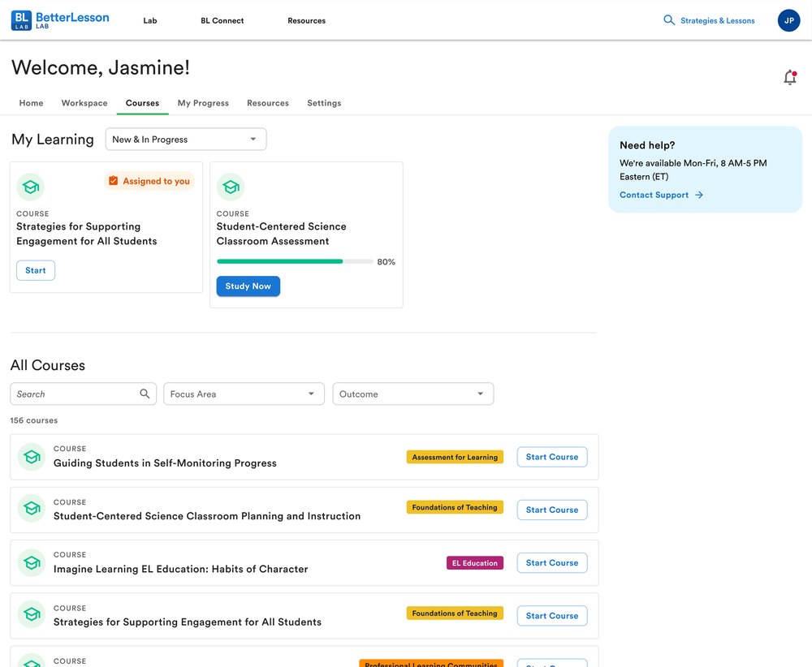
Task: Click the Professional Learning Communities tag
Action: 431,664
